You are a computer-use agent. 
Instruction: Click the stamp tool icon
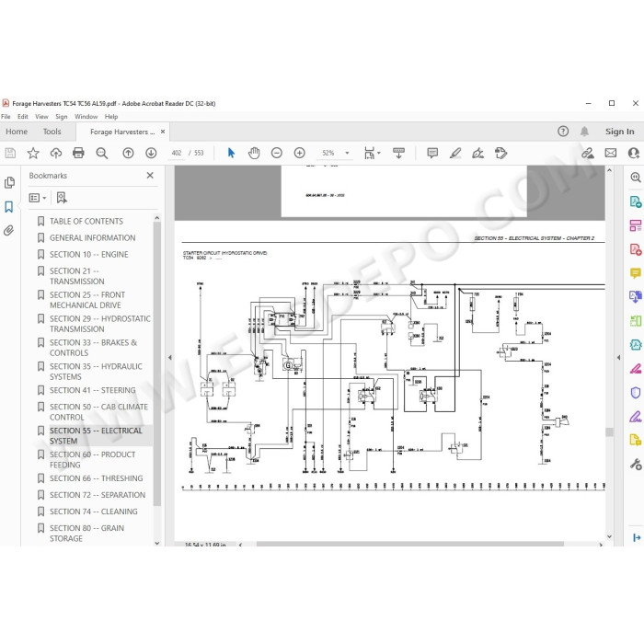[500, 154]
